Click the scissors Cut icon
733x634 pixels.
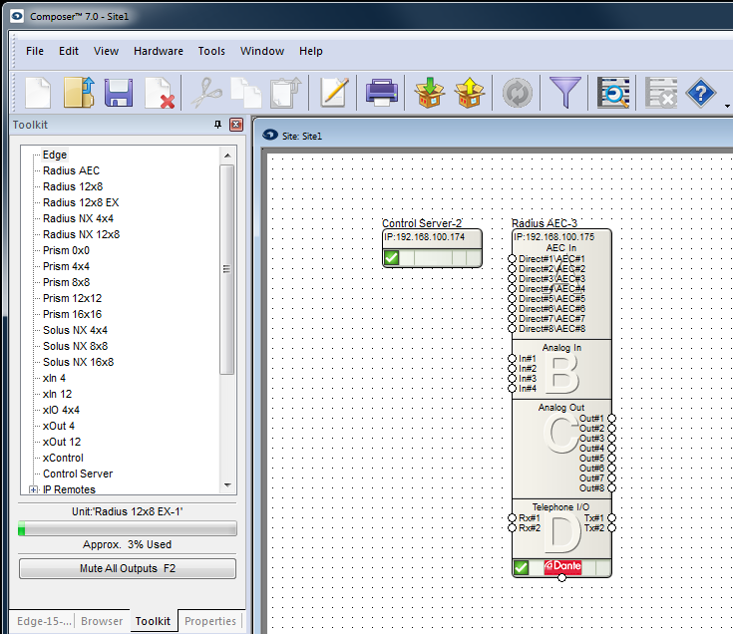tap(207, 93)
